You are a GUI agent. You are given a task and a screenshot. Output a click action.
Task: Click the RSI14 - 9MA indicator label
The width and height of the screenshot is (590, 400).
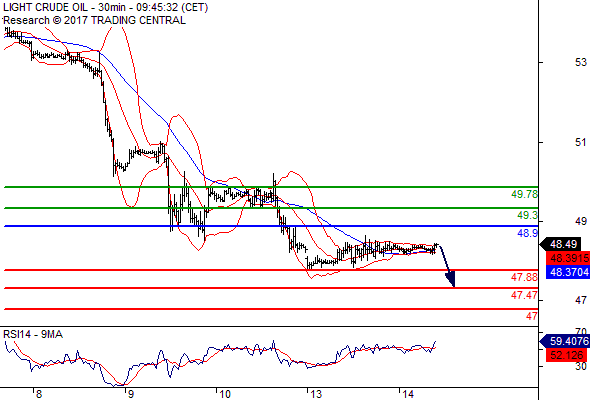tap(33, 334)
